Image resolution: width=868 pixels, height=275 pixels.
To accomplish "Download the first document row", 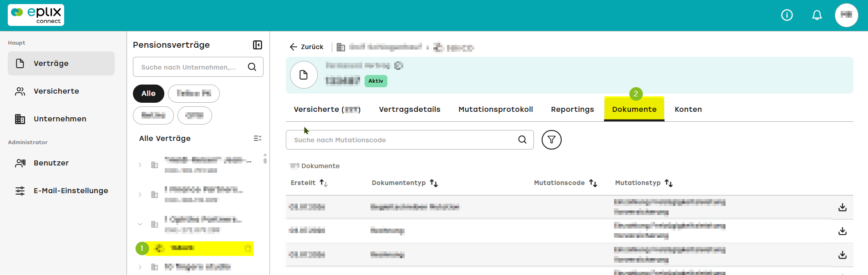I will coord(843,207).
